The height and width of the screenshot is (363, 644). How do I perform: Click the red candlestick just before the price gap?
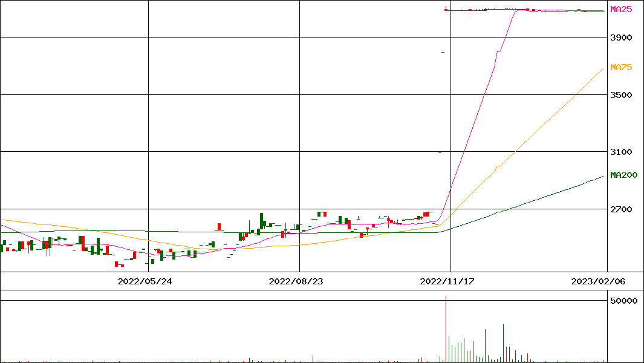426,214
